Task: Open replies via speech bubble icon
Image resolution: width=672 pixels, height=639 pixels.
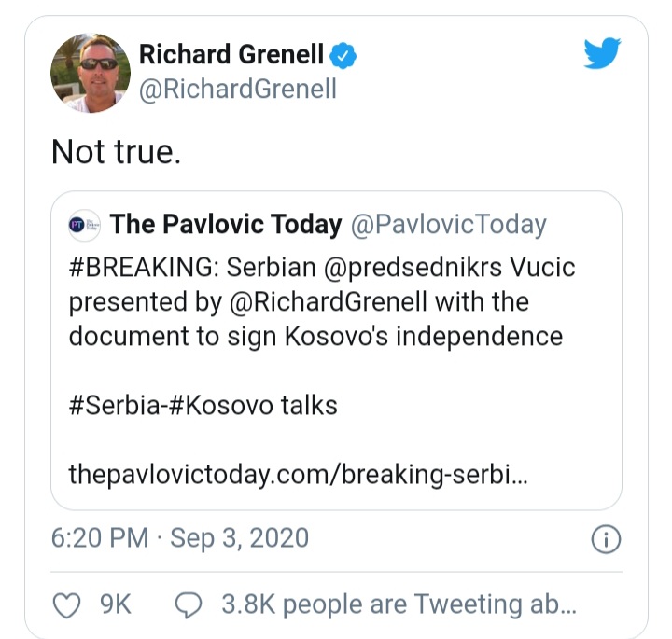Action: click(189, 604)
